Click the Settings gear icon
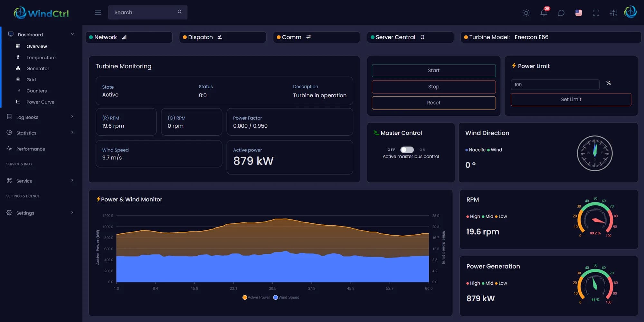Image resolution: width=644 pixels, height=322 pixels. click(9, 212)
